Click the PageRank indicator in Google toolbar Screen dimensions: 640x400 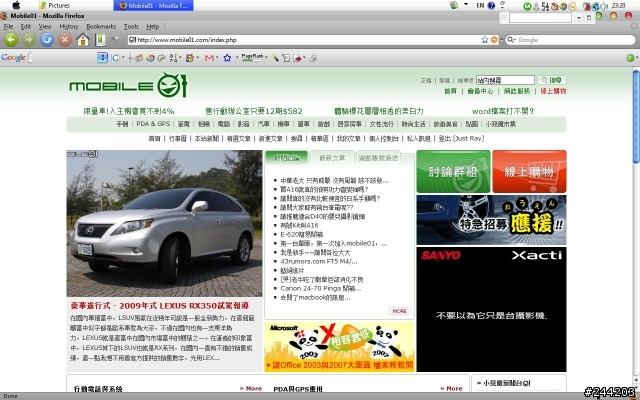tap(252, 58)
